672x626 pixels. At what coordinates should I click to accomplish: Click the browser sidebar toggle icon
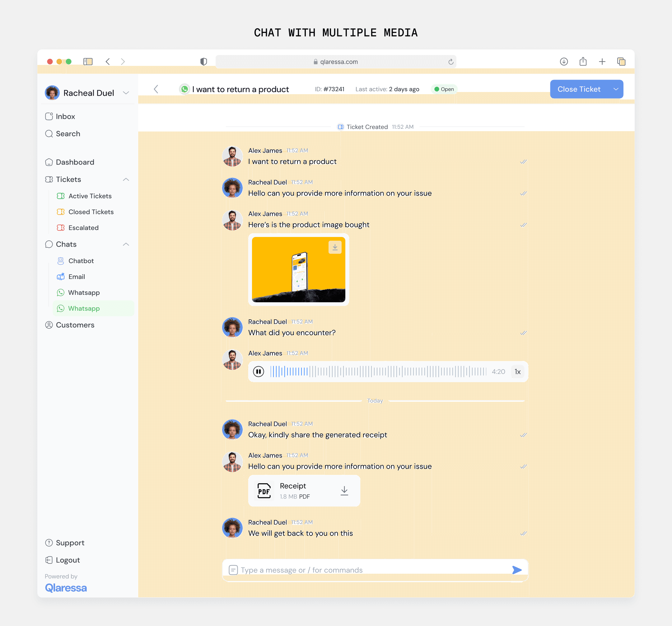tap(88, 62)
